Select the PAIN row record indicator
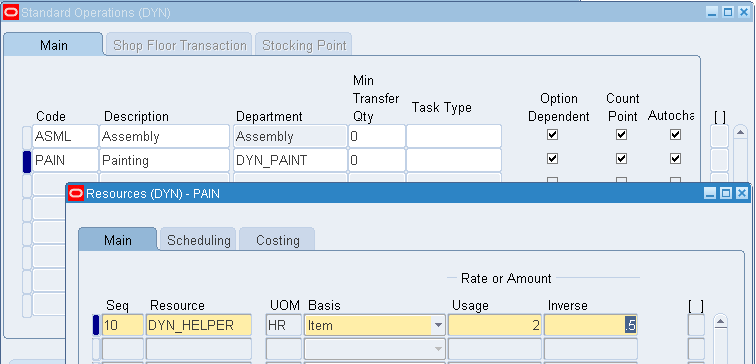This screenshot has height=364, width=756. click(27, 161)
